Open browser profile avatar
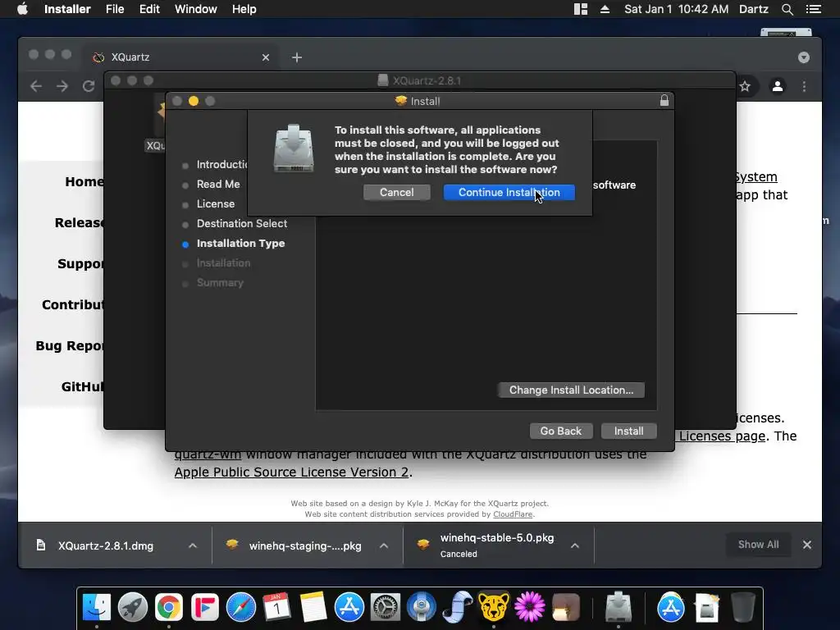Viewport: 840px width, 630px height. point(778,86)
